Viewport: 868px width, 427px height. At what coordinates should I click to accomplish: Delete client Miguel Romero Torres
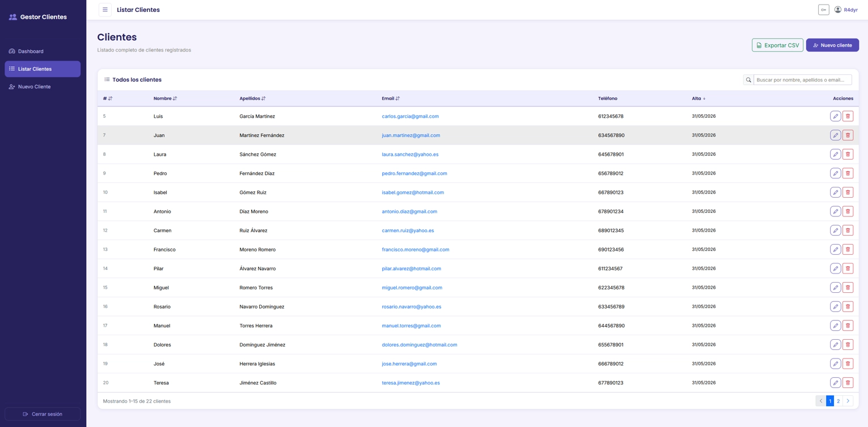[848, 288]
